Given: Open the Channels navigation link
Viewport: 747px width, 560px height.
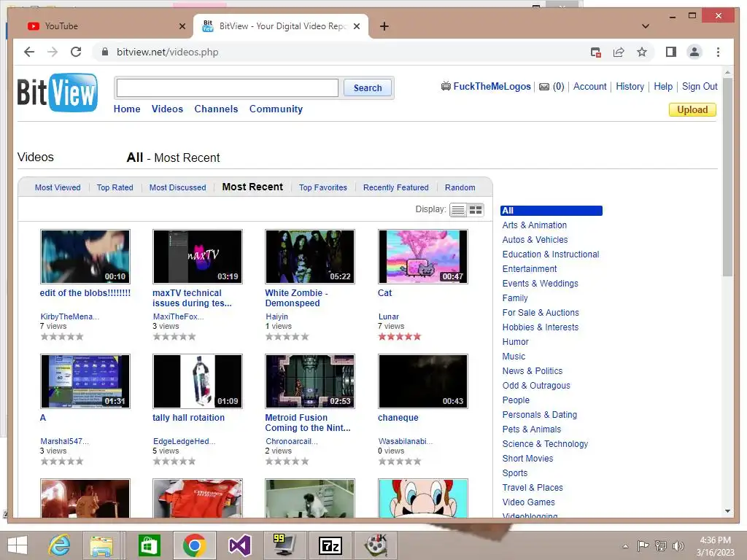Looking at the screenshot, I should pyautogui.click(x=216, y=109).
